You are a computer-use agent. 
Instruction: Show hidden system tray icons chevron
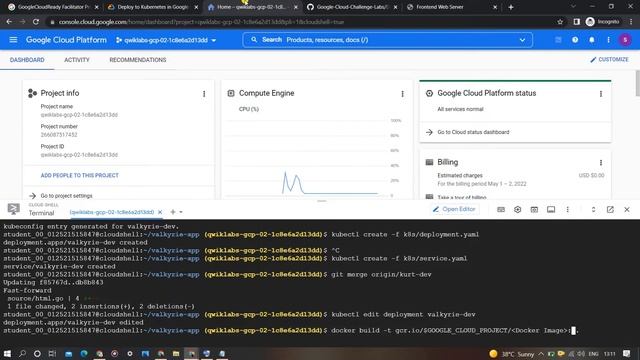[541, 354]
